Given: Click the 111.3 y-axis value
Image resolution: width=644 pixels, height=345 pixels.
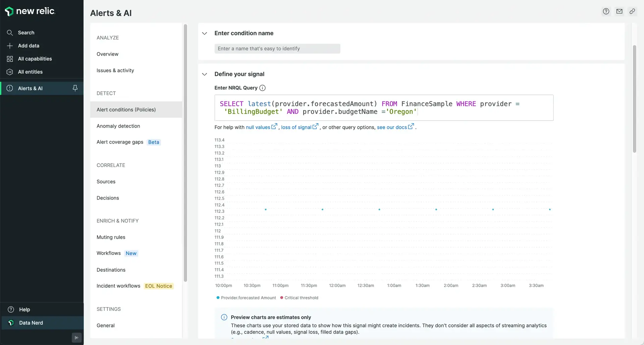Looking at the screenshot, I should coord(219,276).
